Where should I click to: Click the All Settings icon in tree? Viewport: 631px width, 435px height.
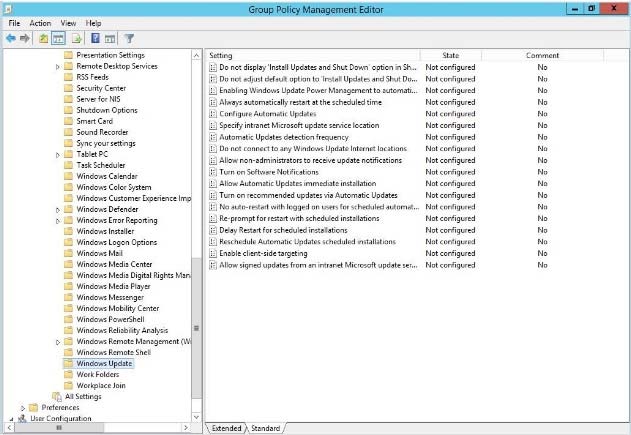57,396
